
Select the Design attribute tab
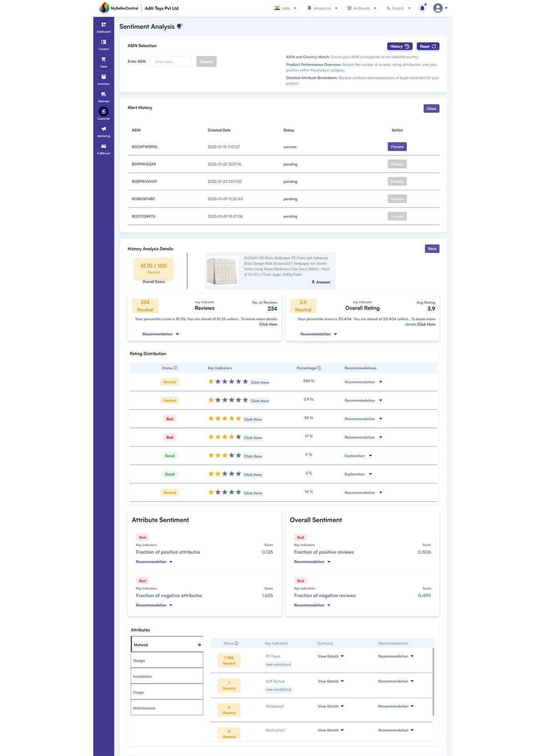coord(167,660)
